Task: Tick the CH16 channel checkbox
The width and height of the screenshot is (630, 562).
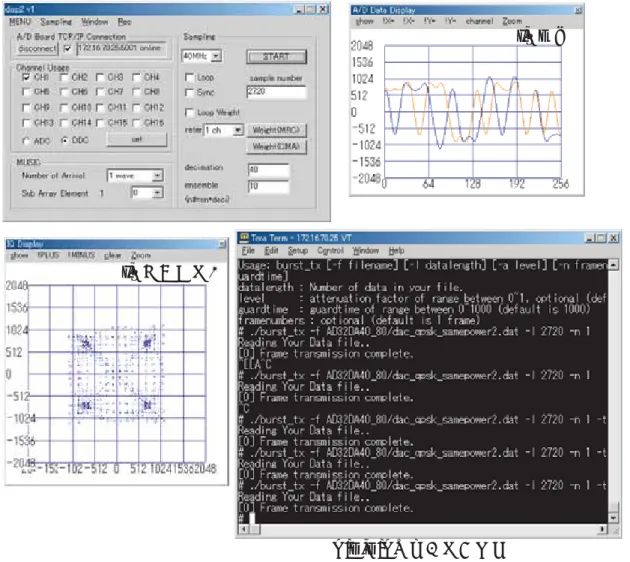Action: click(137, 123)
